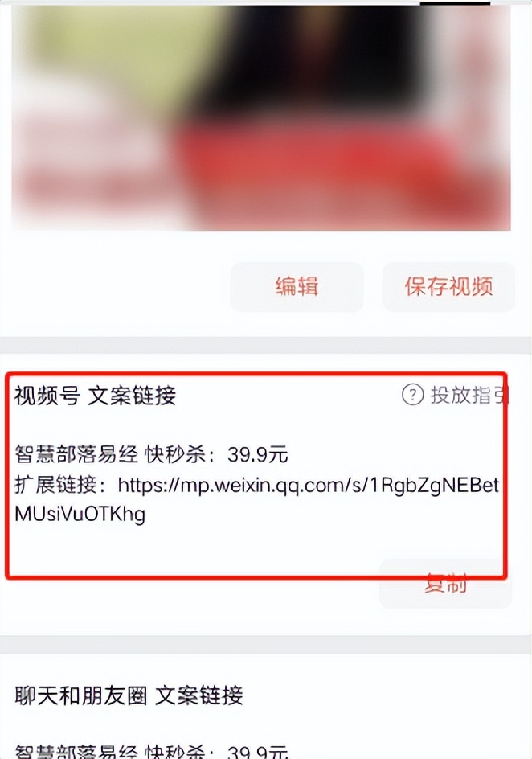Click the gray divider above 聊天和朋友圈 section
532x759 pixels.
click(266, 644)
